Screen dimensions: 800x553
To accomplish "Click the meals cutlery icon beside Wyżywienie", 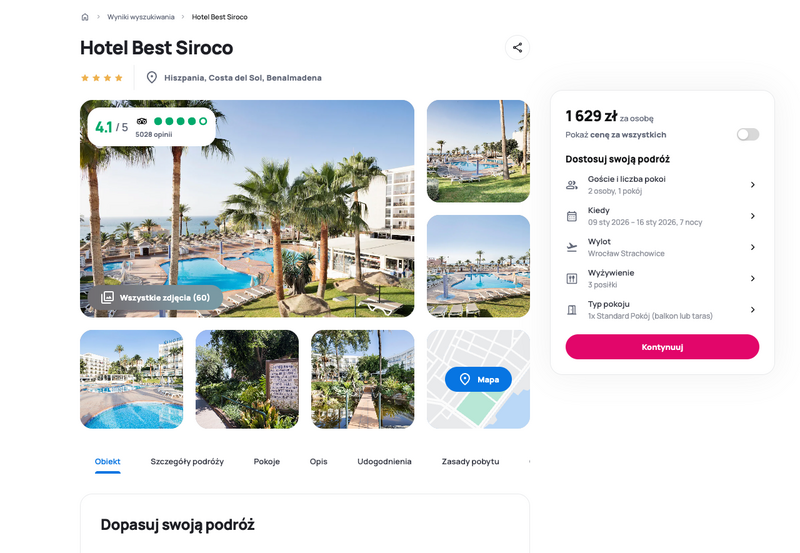I will [x=572, y=279].
